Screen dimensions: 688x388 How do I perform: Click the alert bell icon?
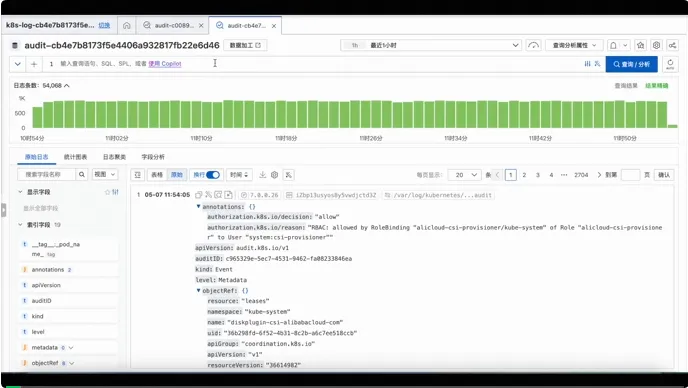point(613,45)
